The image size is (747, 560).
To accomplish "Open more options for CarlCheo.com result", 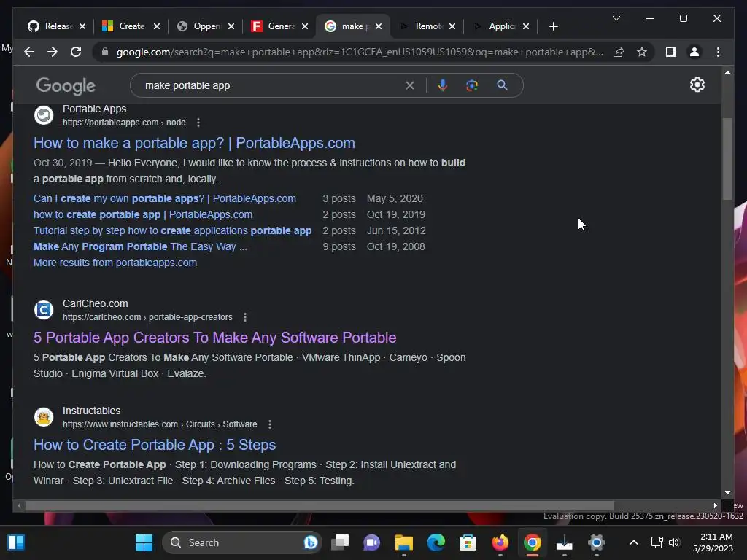I will pos(245,317).
